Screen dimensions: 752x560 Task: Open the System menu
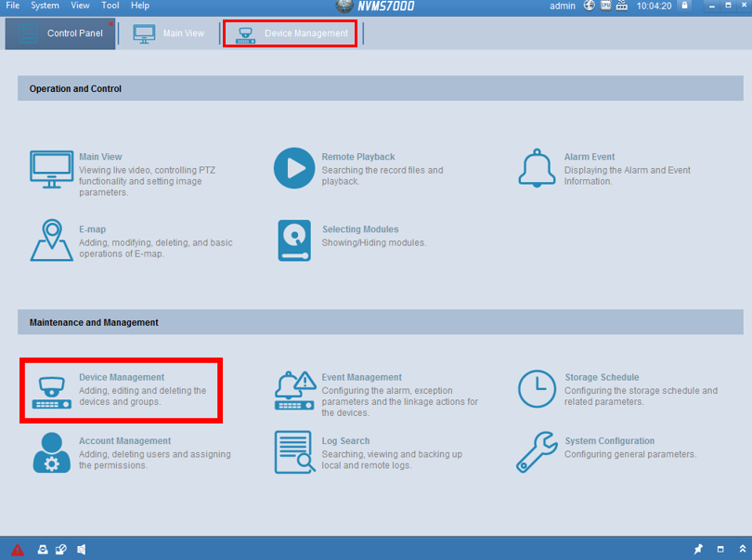click(45, 6)
